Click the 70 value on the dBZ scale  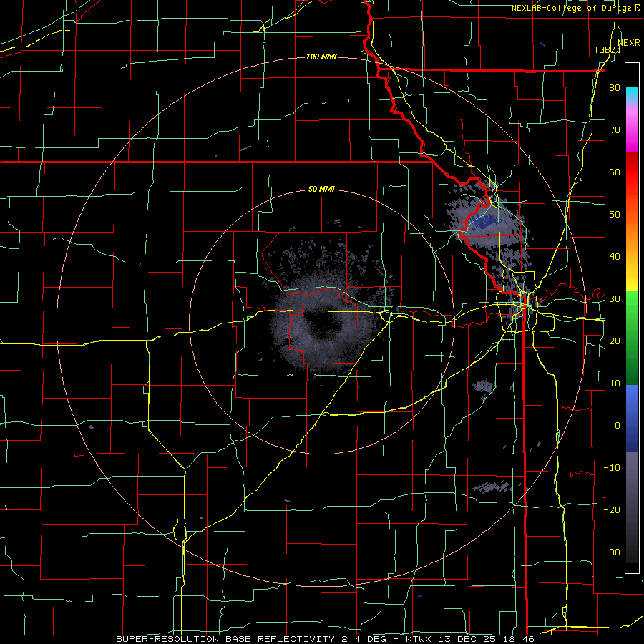615,130
